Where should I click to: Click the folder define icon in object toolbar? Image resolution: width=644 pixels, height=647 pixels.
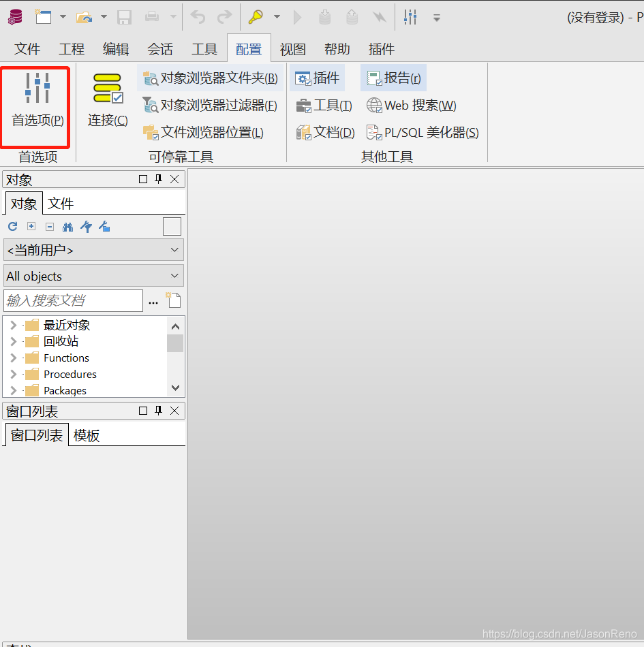click(x=104, y=226)
